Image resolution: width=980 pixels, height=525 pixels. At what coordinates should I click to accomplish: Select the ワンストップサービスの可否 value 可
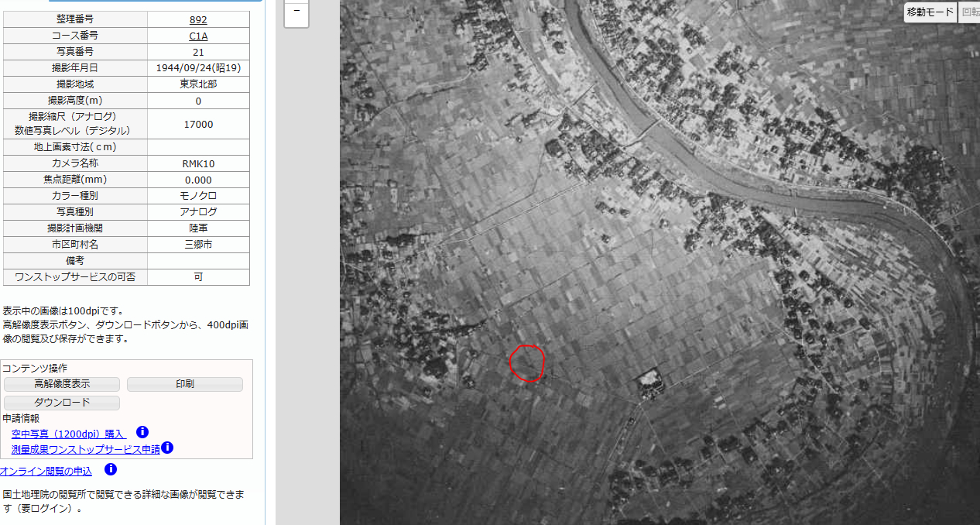click(x=198, y=276)
